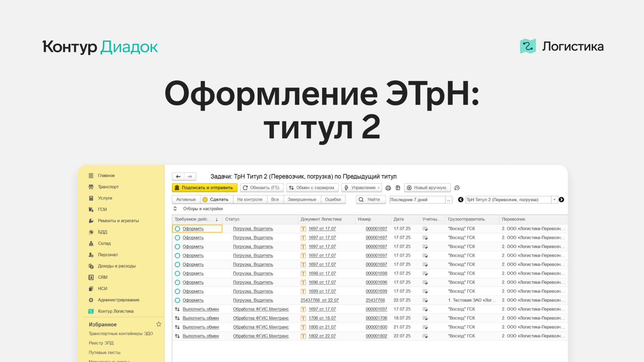Image resolution: width=644 pixels, height=362 pixels.
Task: Select the ГСМ sidebar icon
Action: click(91, 209)
